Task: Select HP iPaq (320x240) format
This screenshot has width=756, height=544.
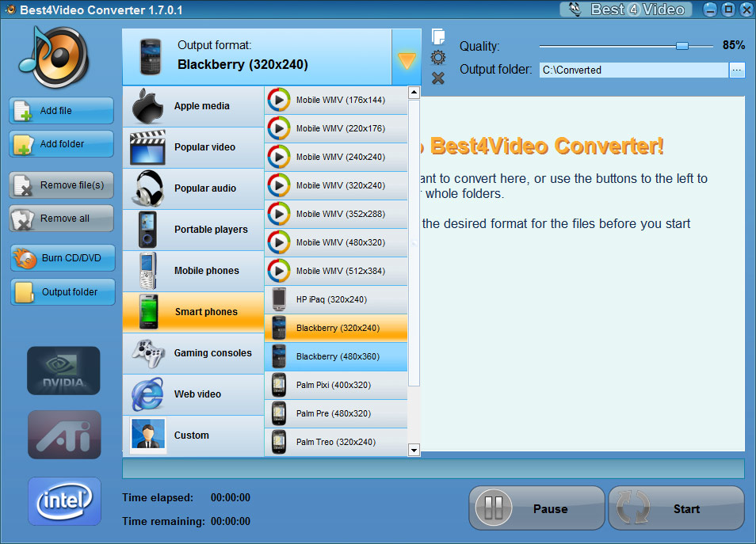Action: coord(336,299)
